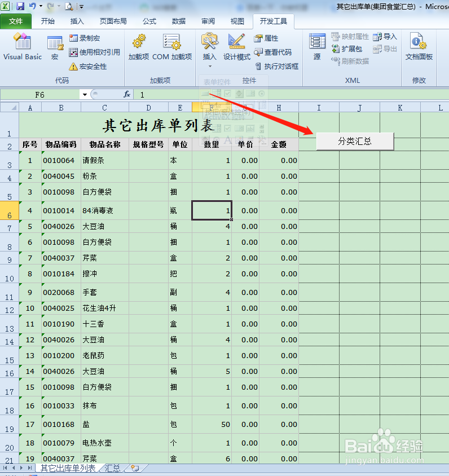Switch to the 数据 Data tab
Screen dimensions: 449x476
tap(178, 21)
